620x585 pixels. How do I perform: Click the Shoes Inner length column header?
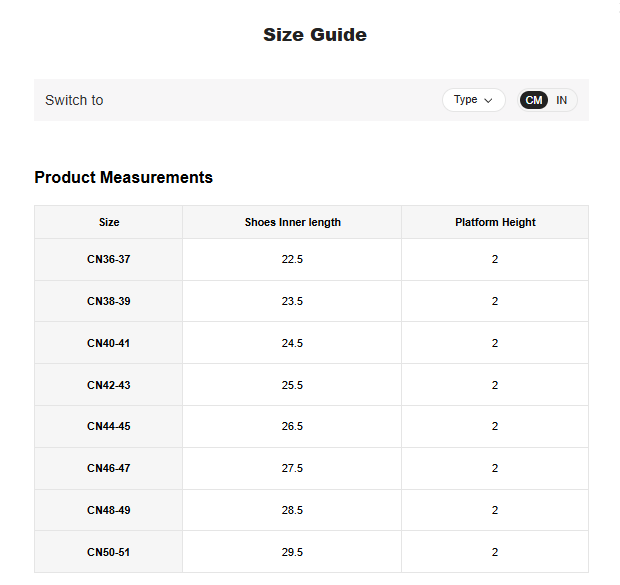(292, 222)
